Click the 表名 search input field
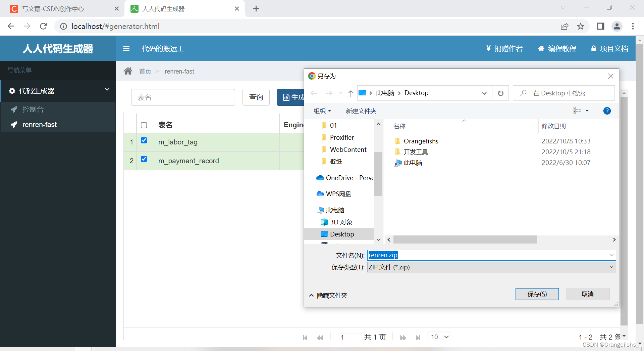This screenshot has height=351, width=644. 183,97
